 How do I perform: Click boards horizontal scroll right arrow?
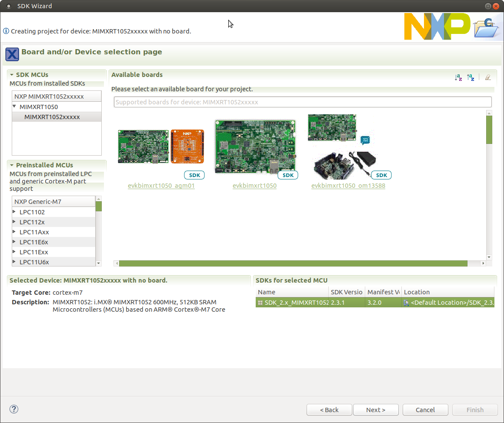coord(483,263)
